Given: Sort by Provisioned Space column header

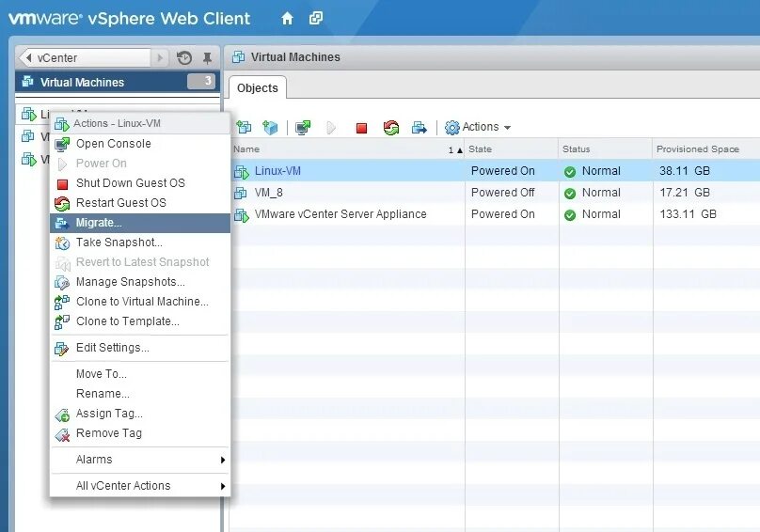Looking at the screenshot, I should [705, 149].
